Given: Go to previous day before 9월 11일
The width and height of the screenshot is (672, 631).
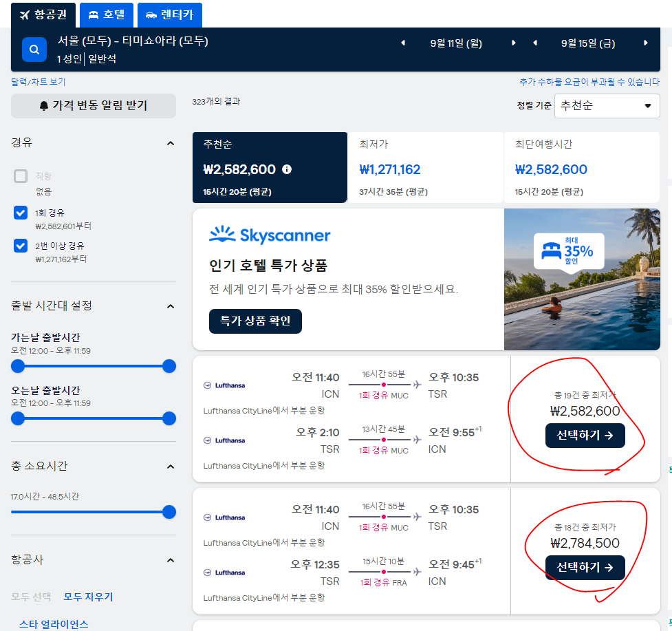Looking at the screenshot, I should [403, 43].
